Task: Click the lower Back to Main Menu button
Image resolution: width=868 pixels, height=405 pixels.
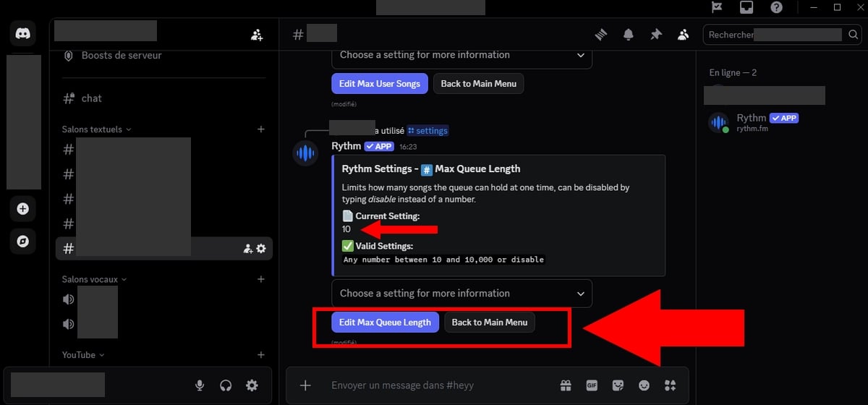Action: [x=490, y=323]
